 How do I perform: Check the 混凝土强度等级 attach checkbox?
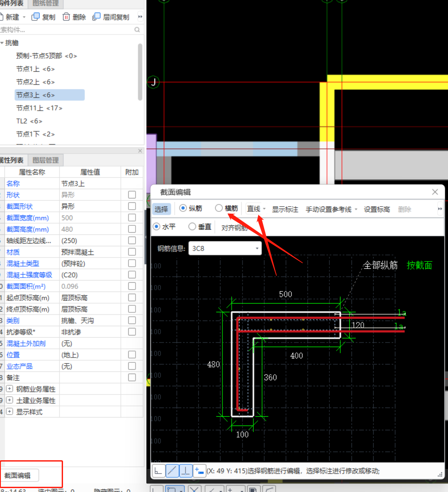(132, 275)
